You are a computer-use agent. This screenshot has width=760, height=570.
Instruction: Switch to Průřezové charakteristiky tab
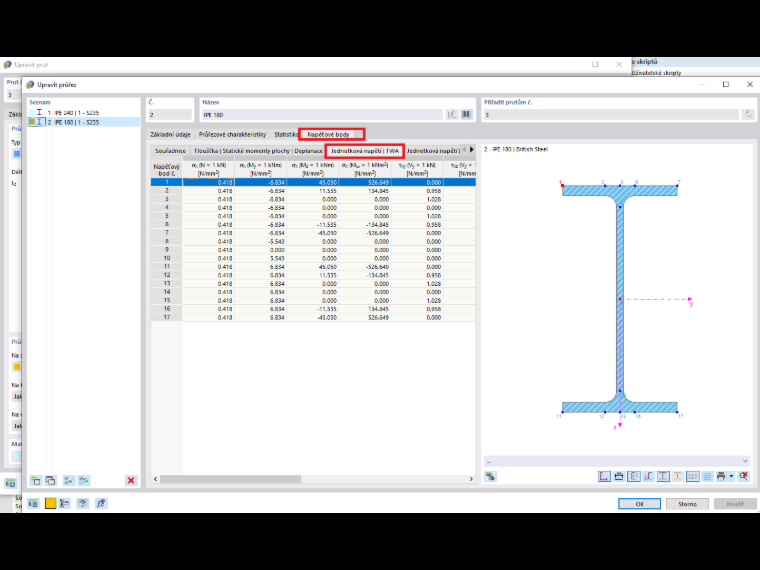click(x=232, y=134)
